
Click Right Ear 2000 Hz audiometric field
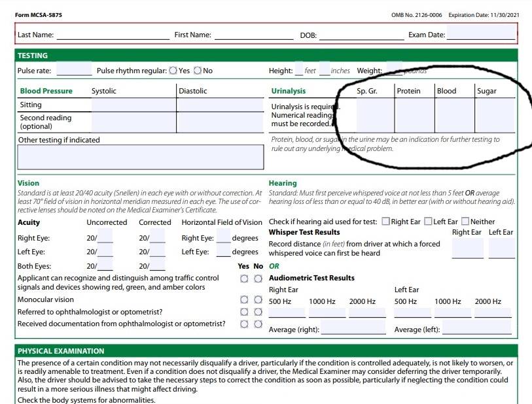coord(368,312)
